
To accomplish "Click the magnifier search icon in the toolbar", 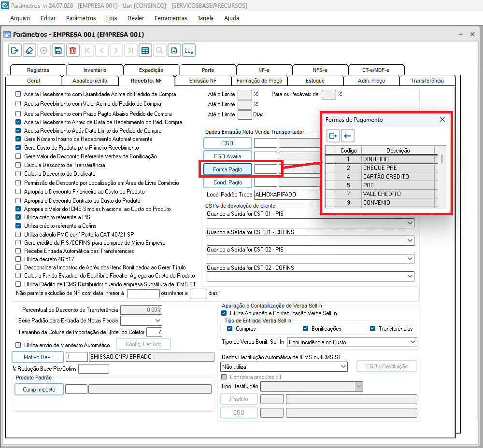I will tap(159, 51).
